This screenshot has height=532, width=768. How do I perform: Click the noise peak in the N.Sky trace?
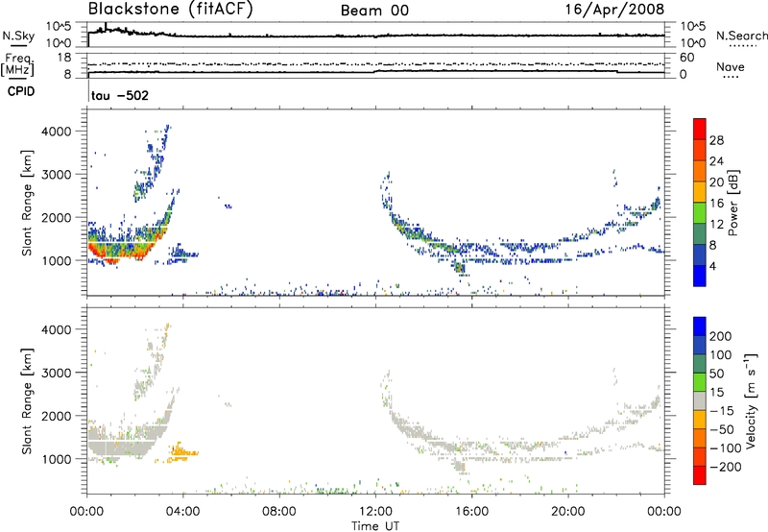(106, 26)
